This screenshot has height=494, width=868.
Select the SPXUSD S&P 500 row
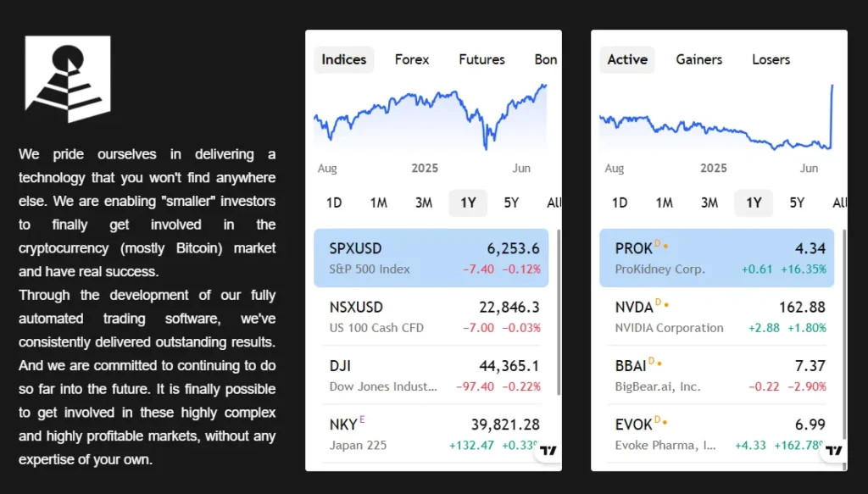pyautogui.click(x=431, y=258)
